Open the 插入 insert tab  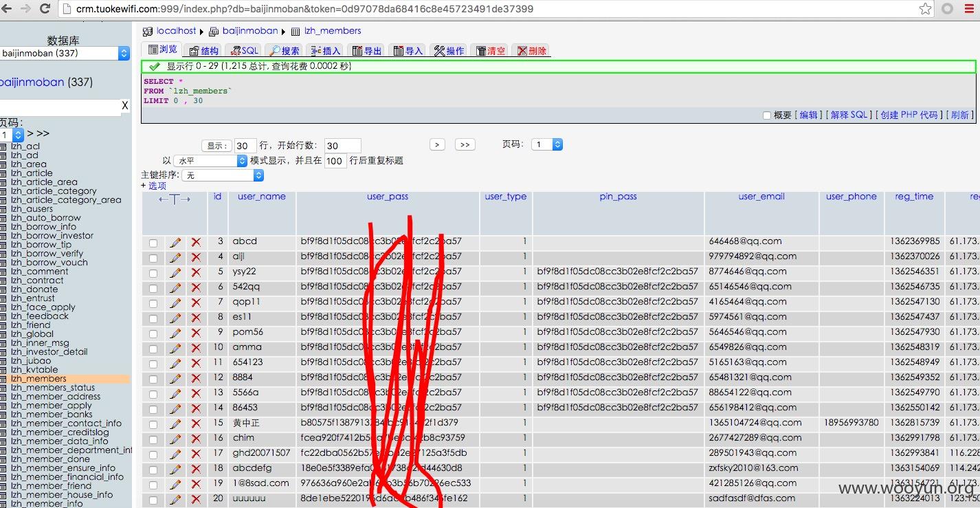click(326, 51)
